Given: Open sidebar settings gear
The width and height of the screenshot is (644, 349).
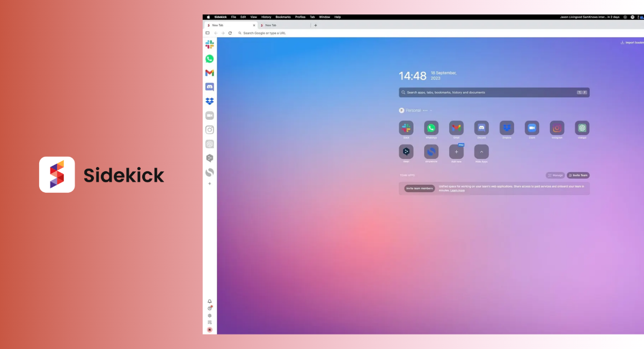Looking at the screenshot, I should pyautogui.click(x=209, y=315).
